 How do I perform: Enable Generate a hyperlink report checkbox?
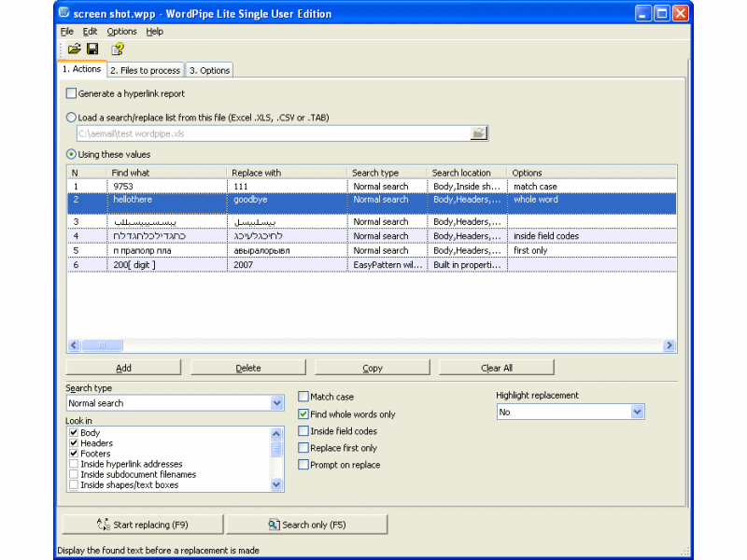72,93
